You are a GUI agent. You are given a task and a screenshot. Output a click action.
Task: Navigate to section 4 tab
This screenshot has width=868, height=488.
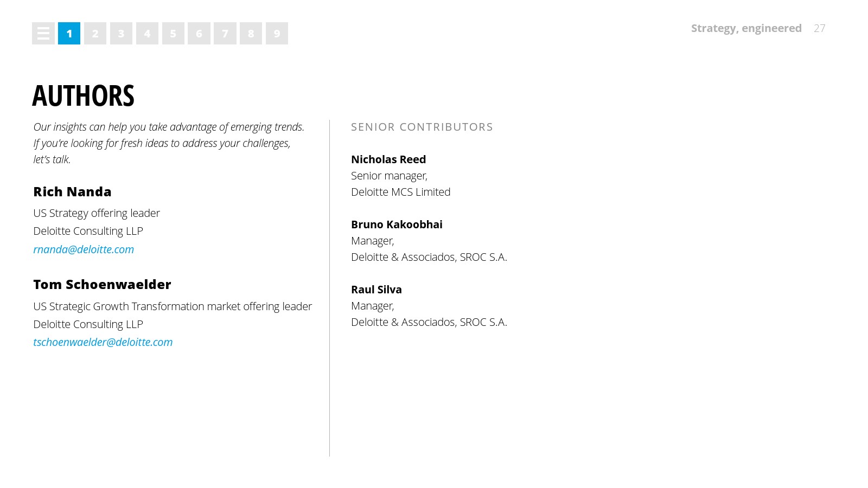[147, 34]
